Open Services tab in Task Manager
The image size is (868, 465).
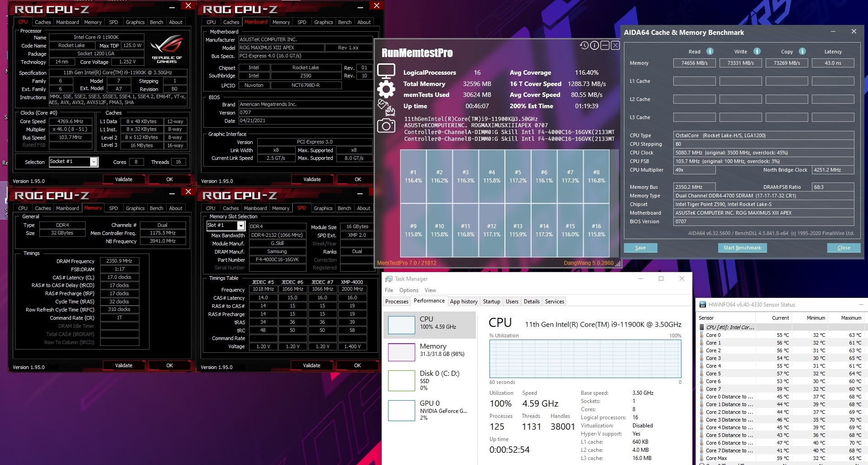pos(555,302)
